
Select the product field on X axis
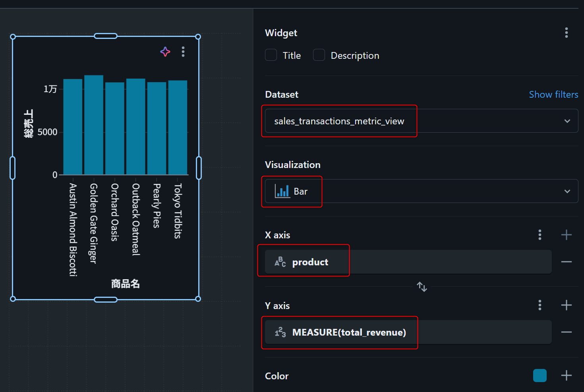click(310, 262)
